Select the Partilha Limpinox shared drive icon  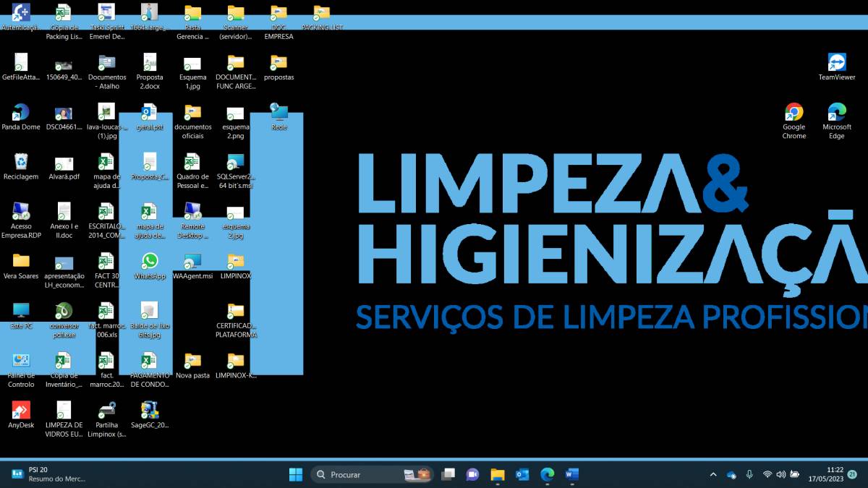click(107, 419)
